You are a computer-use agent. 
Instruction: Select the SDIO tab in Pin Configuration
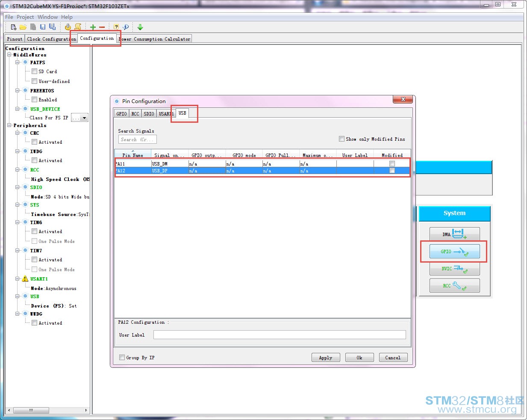pyautogui.click(x=149, y=114)
